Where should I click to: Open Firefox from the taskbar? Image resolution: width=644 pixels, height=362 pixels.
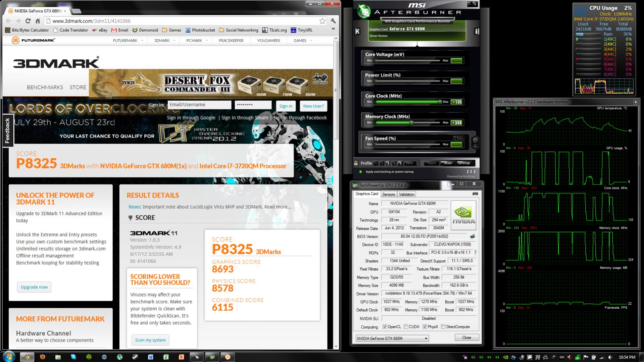(42, 357)
